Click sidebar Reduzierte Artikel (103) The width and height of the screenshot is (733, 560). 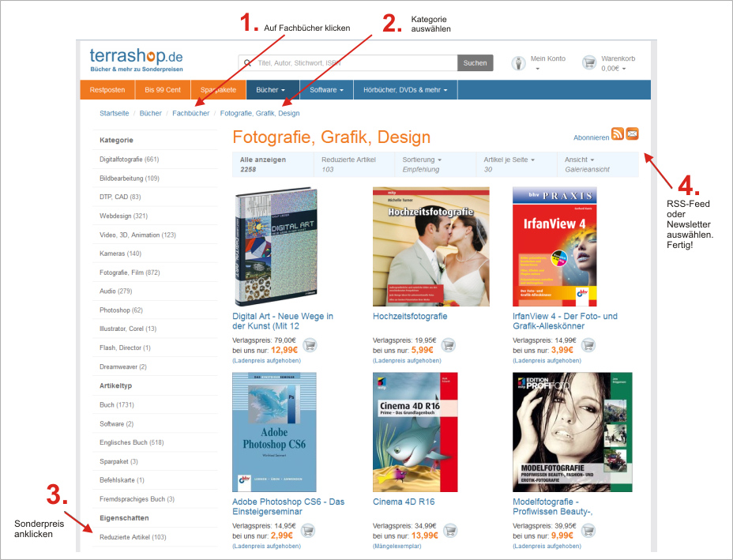(x=133, y=537)
